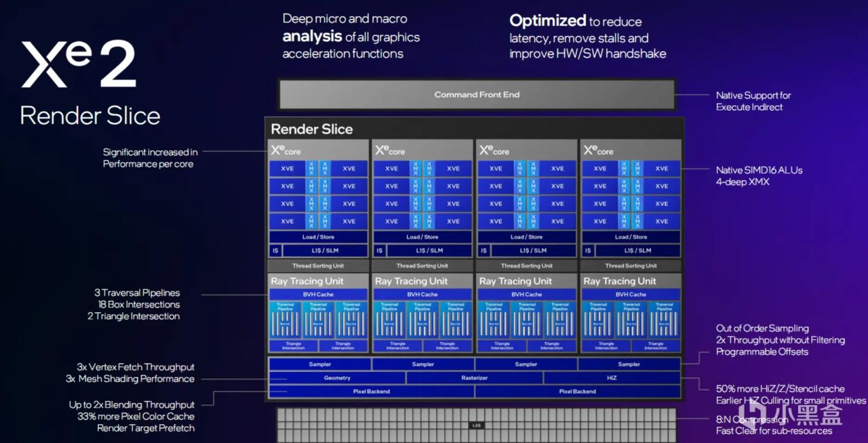Click the rightmost BVH Cache block
This screenshot has height=443, width=868.
pos(631,295)
